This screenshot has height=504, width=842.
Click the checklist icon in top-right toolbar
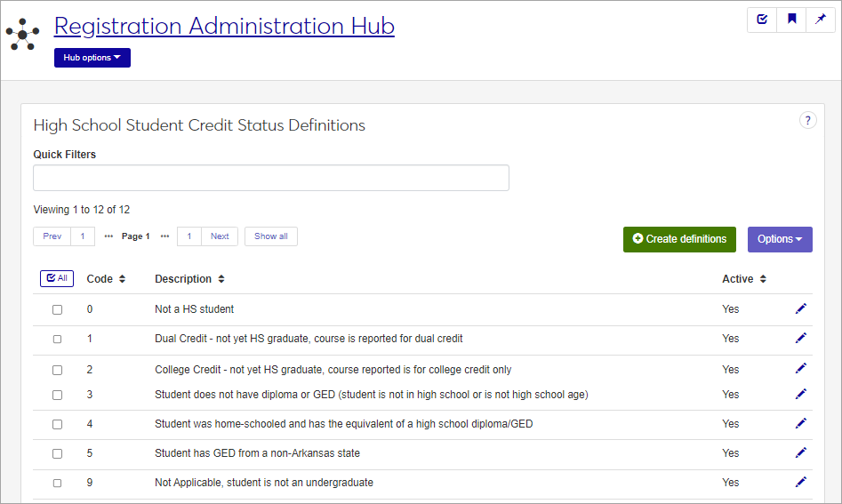[762, 20]
